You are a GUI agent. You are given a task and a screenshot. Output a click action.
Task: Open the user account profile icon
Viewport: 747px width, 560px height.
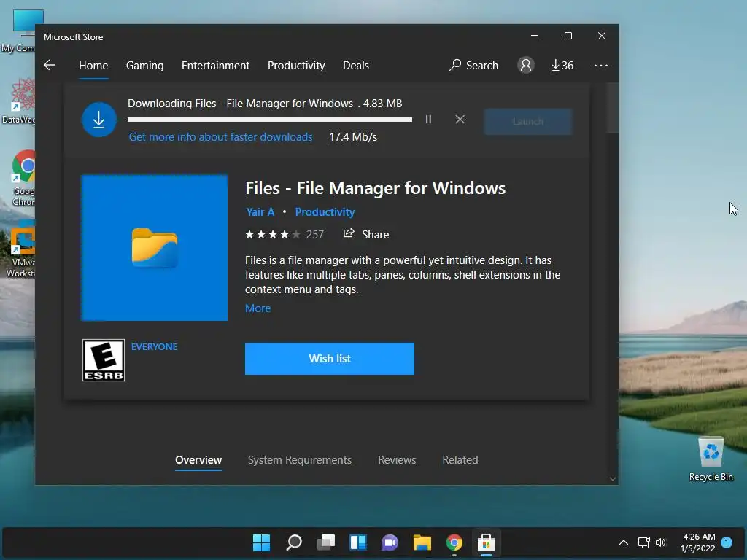pos(525,65)
